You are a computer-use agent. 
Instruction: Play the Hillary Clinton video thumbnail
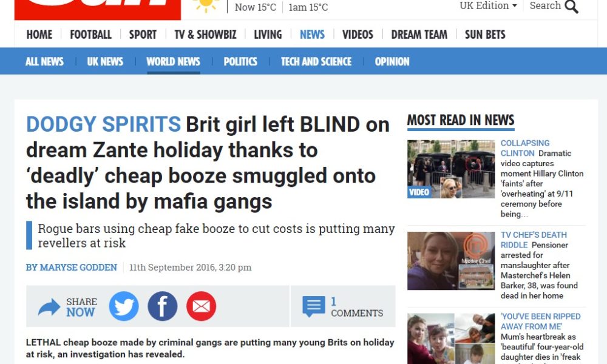click(x=451, y=169)
